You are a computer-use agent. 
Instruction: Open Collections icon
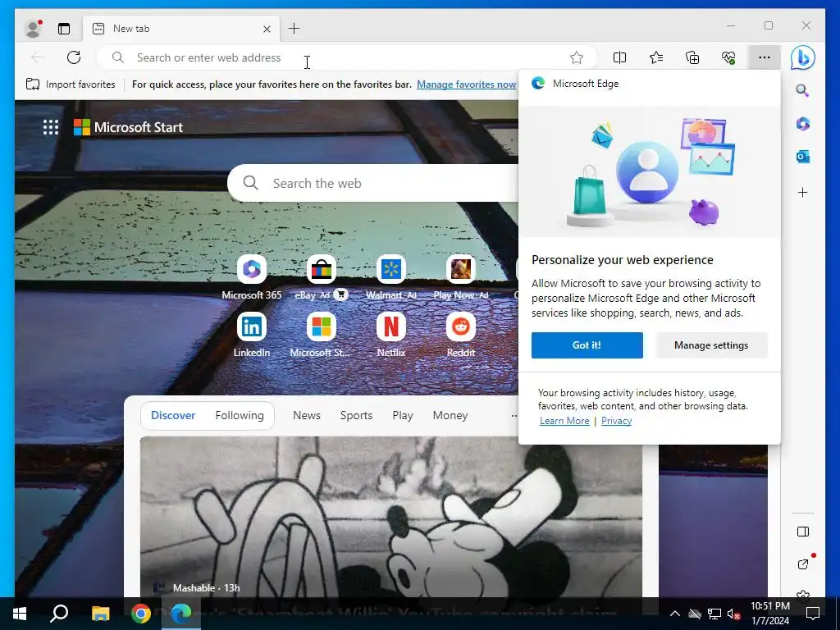pos(692,57)
